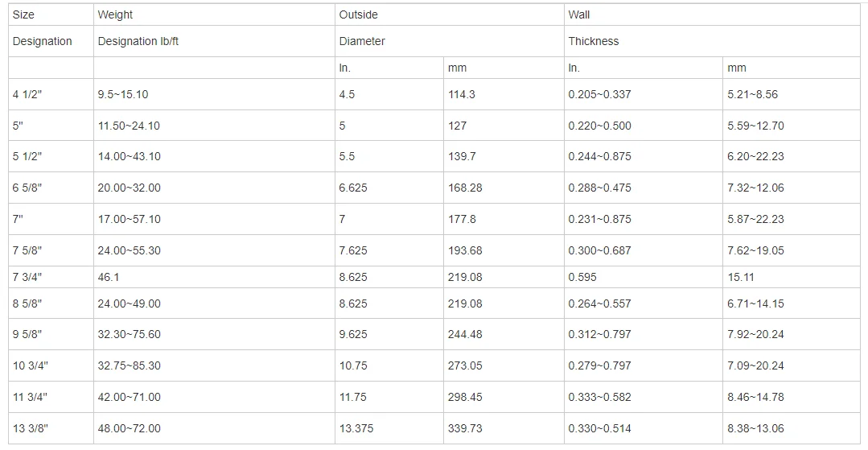Click the 5.21~8.56 mm thickness cell
This screenshot has height=450, width=868.
tap(792, 94)
